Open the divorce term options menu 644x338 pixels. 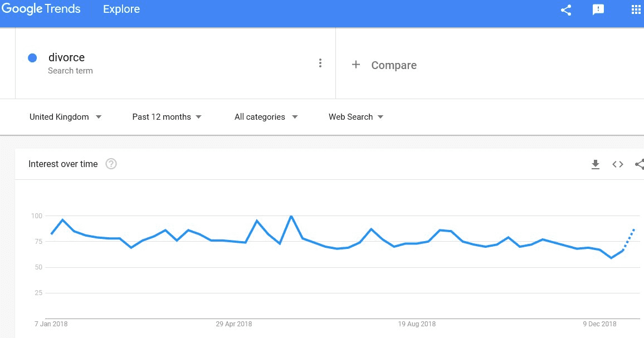pos(320,63)
